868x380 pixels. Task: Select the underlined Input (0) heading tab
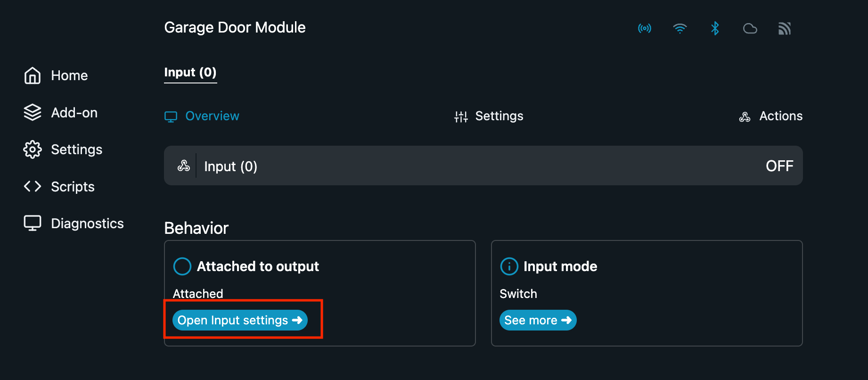pos(190,73)
